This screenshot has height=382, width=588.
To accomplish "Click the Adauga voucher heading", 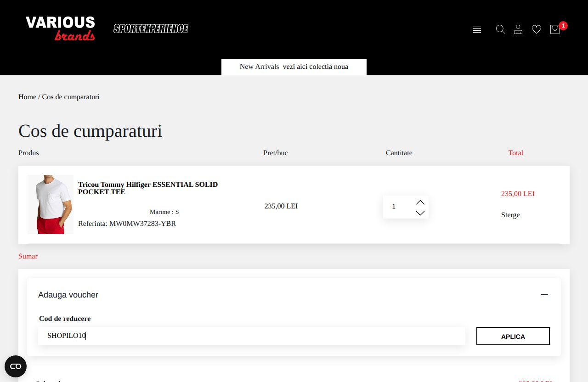I will [68, 295].
